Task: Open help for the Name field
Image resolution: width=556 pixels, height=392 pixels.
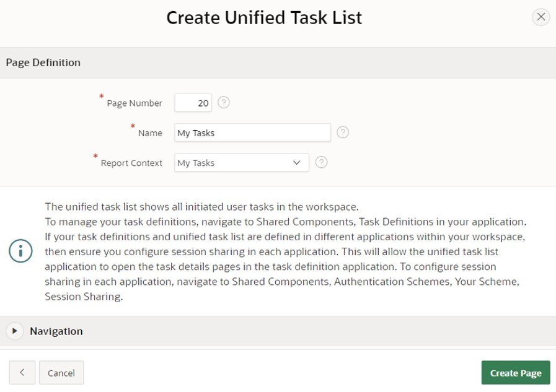Action: coord(343,132)
